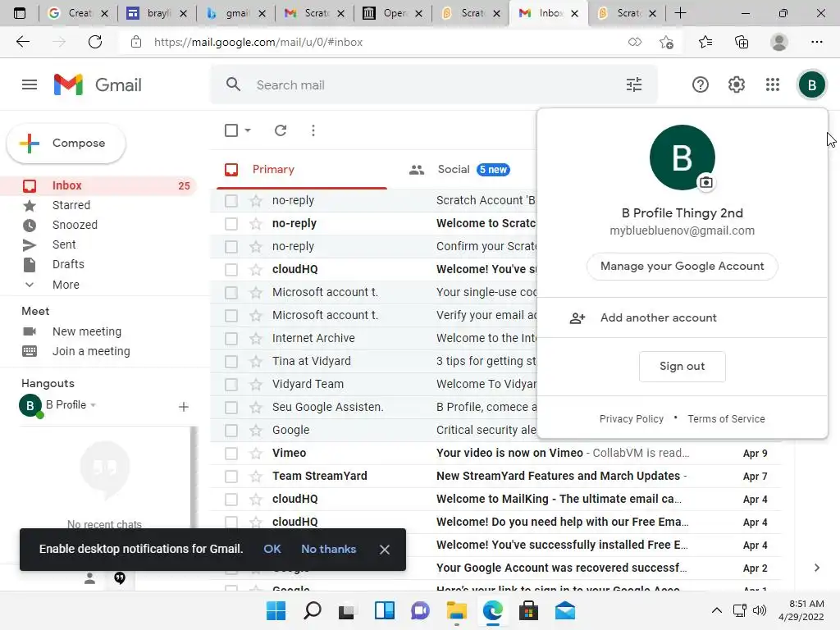Check the Internet Archive email
The height and width of the screenshot is (630, 840).
[x=231, y=339]
